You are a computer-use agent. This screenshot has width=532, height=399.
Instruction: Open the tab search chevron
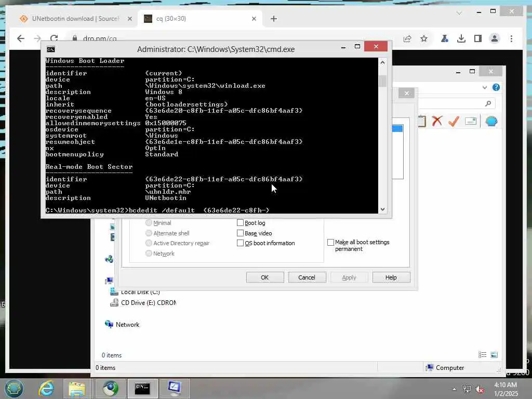(459, 13)
